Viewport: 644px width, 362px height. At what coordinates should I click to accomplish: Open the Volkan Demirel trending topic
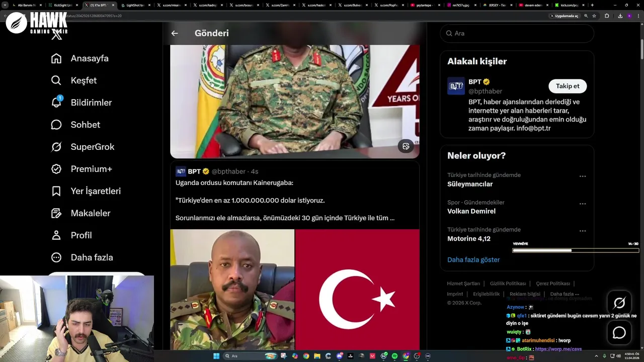pos(471,211)
